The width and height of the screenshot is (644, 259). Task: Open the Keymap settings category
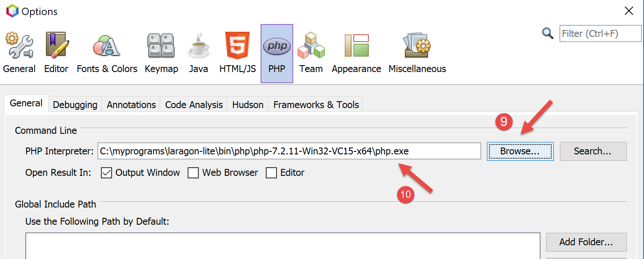[x=161, y=53]
